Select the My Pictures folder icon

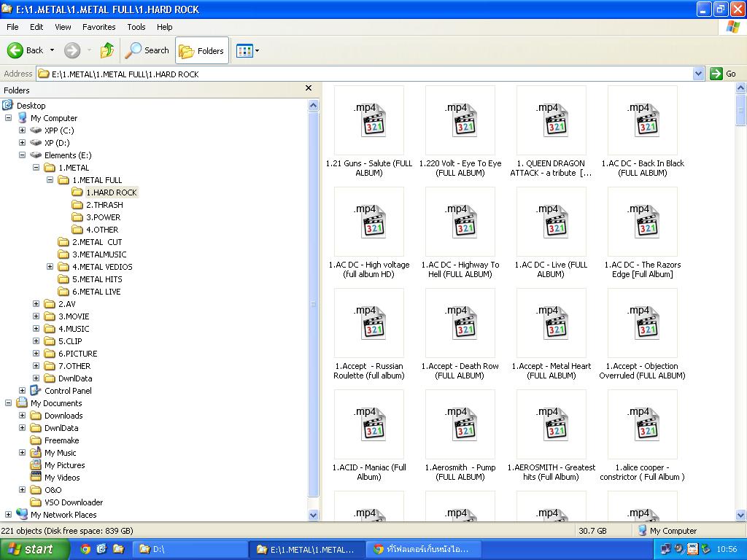point(36,464)
